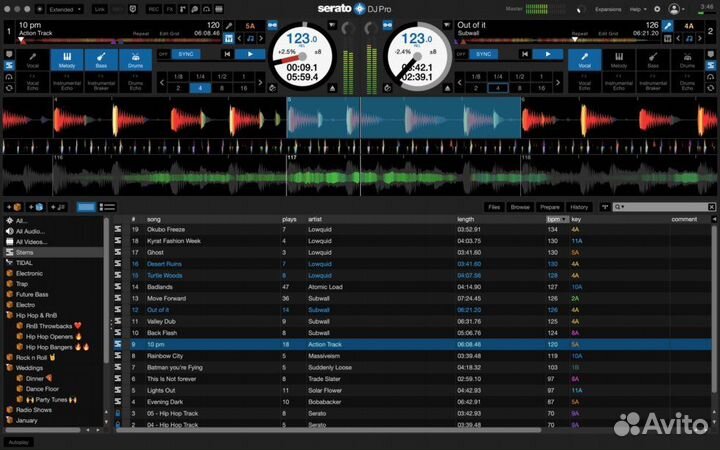Screen dimensions: 720x450
Task: Toggle Repeat on deck 1
Action: click(x=141, y=34)
